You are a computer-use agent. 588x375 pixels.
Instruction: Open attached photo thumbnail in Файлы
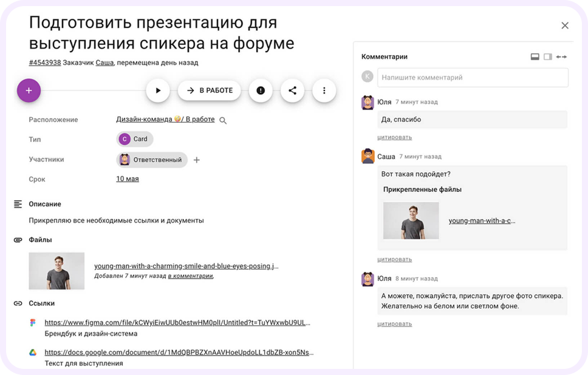(x=56, y=271)
